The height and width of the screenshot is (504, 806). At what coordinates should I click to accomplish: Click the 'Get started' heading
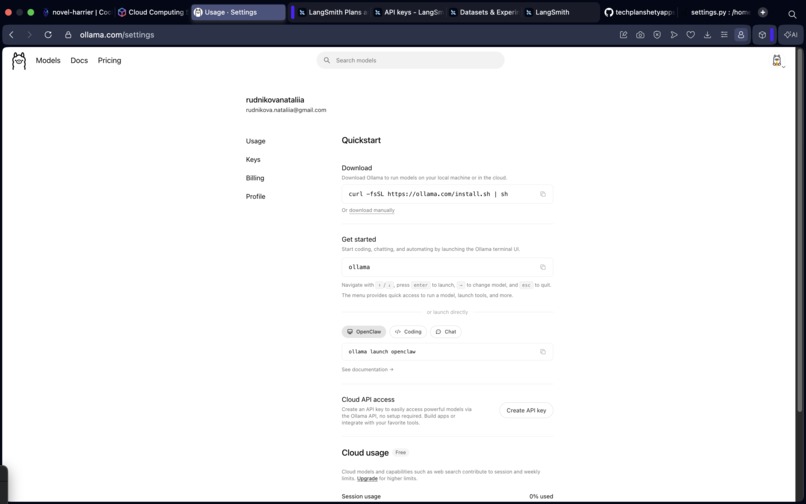pos(359,240)
